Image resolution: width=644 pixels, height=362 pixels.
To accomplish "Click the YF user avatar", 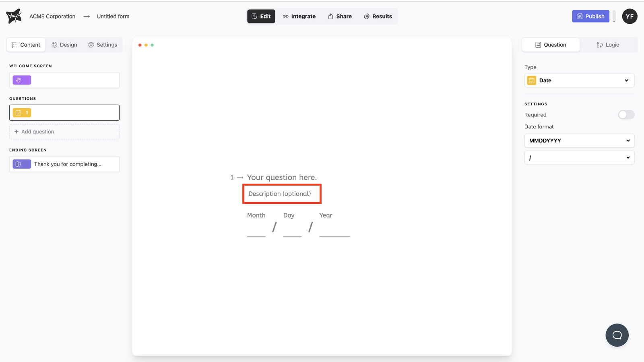I will click(x=630, y=17).
